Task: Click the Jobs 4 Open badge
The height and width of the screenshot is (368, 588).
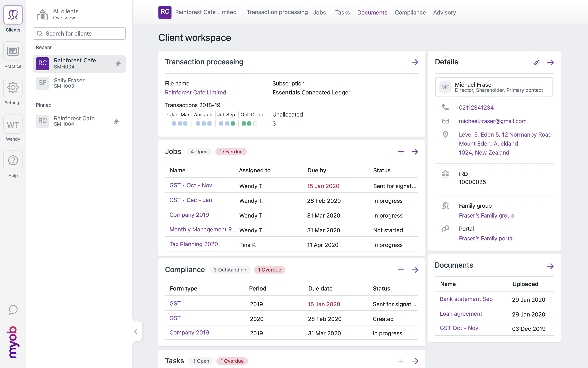Action: click(199, 152)
